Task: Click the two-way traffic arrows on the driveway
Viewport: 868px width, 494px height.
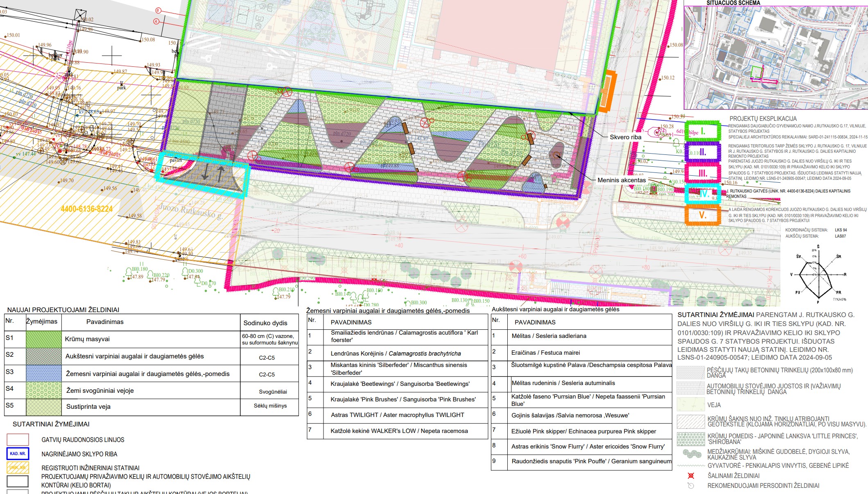Action: coord(213,173)
